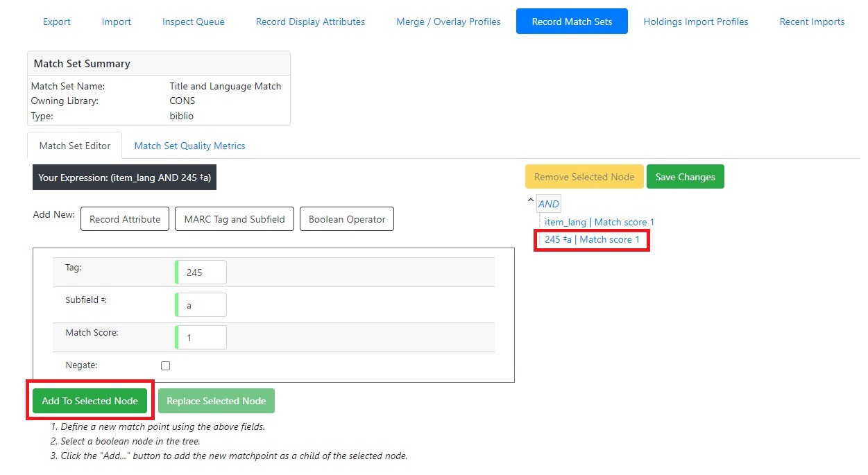The height and width of the screenshot is (475, 868).
Task: Add new Boolean Operator
Action: (347, 219)
